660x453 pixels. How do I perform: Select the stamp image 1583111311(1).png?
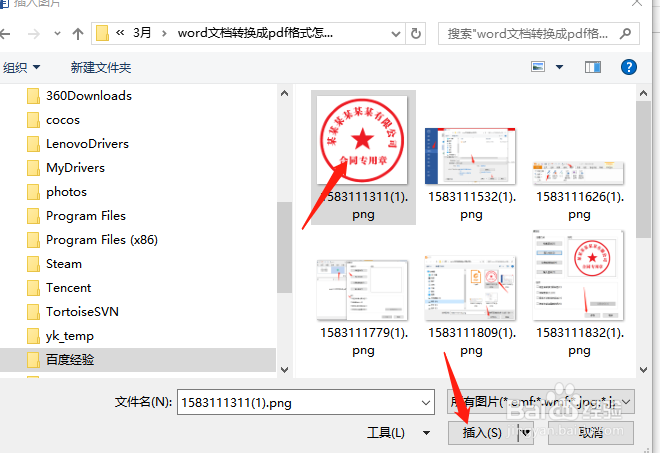tap(363, 157)
